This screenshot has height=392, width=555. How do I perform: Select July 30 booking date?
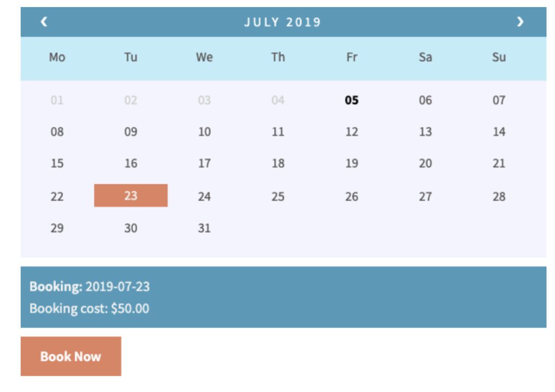click(131, 228)
